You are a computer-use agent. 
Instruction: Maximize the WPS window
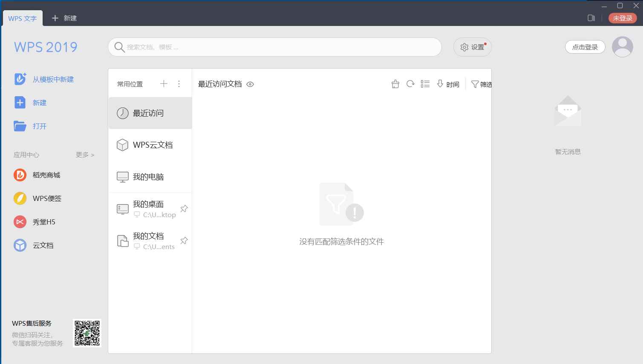coord(620,6)
